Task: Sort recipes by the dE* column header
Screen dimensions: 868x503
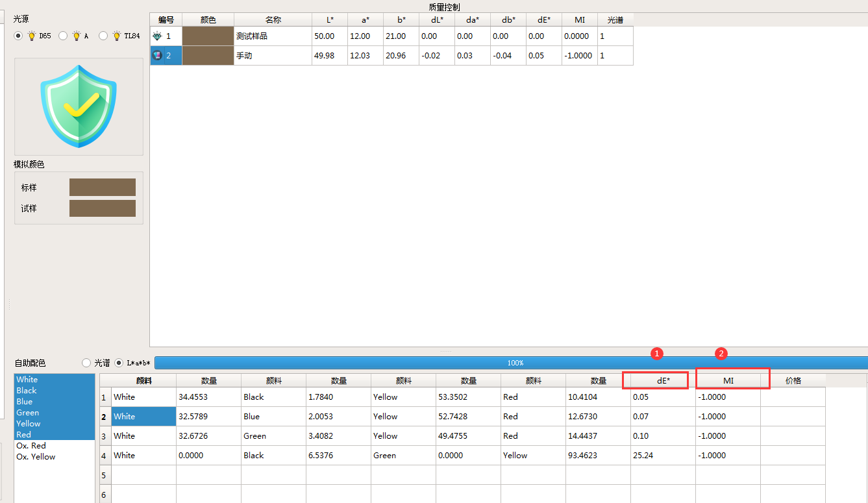Action: [x=662, y=380]
